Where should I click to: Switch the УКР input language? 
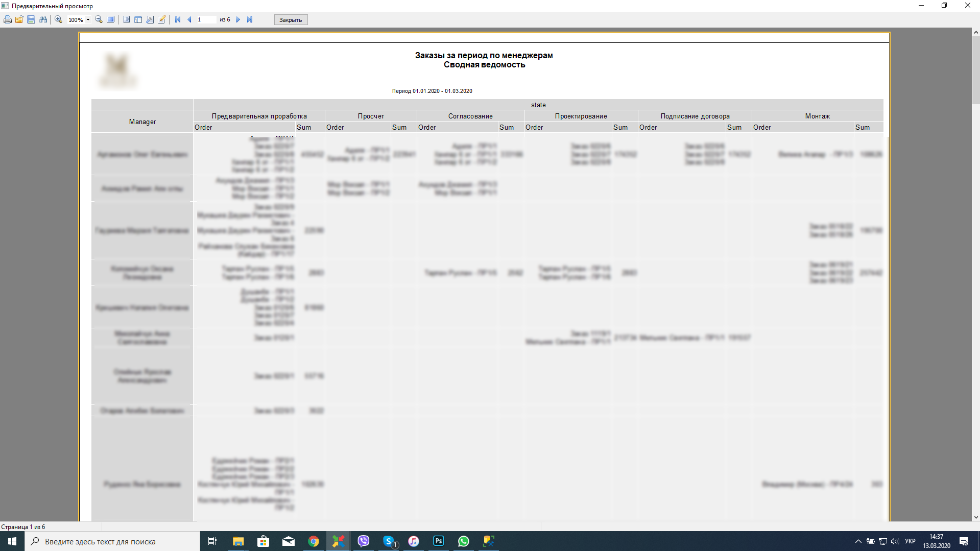coord(910,541)
